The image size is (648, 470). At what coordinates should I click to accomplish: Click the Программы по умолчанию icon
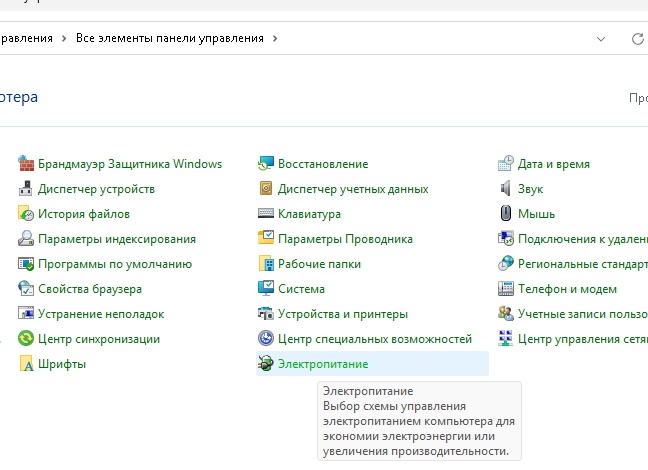[x=26, y=264]
